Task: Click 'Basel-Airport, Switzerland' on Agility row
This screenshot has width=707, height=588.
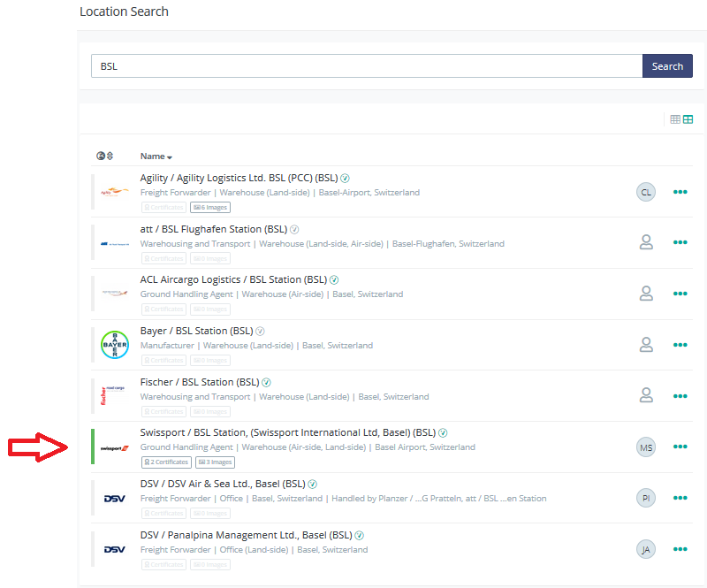Action: 369,192
